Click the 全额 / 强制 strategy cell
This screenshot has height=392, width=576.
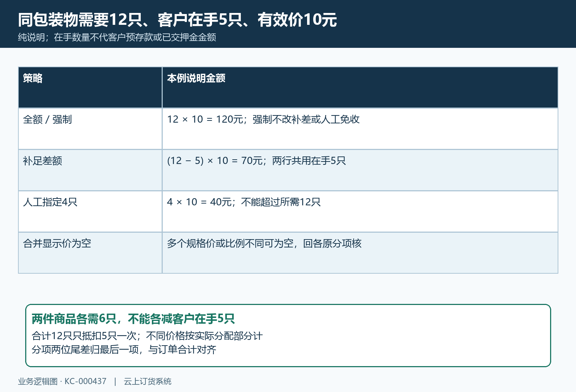coord(90,129)
